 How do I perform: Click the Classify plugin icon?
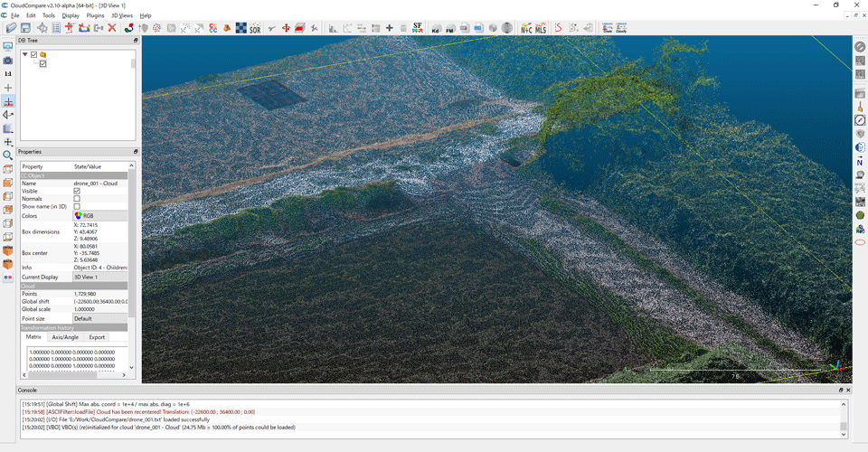pos(621,28)
